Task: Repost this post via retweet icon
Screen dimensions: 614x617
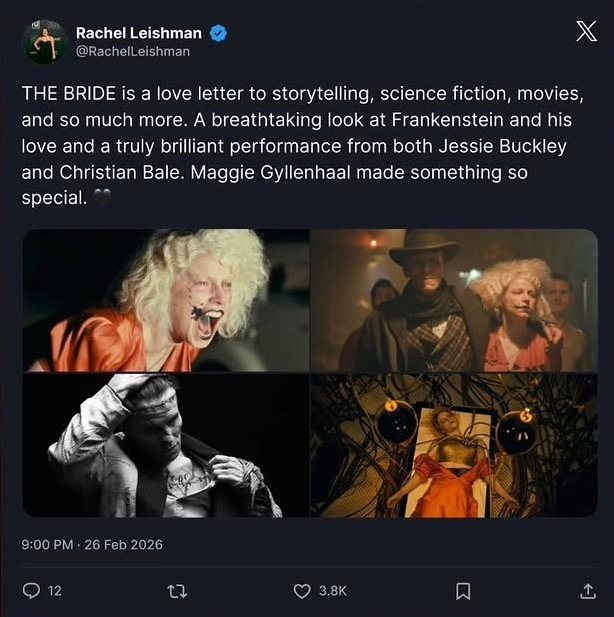Action: [x=178, y=590]
